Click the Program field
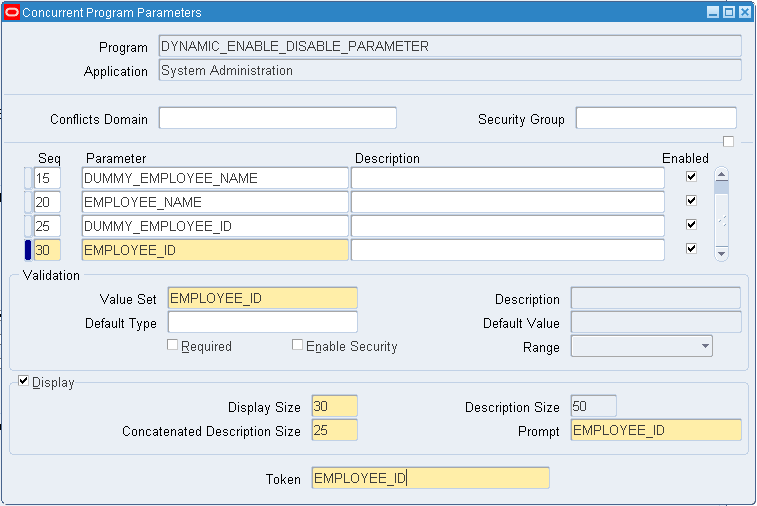This screenshot has height=506, width=757. [x=450, y=46]
